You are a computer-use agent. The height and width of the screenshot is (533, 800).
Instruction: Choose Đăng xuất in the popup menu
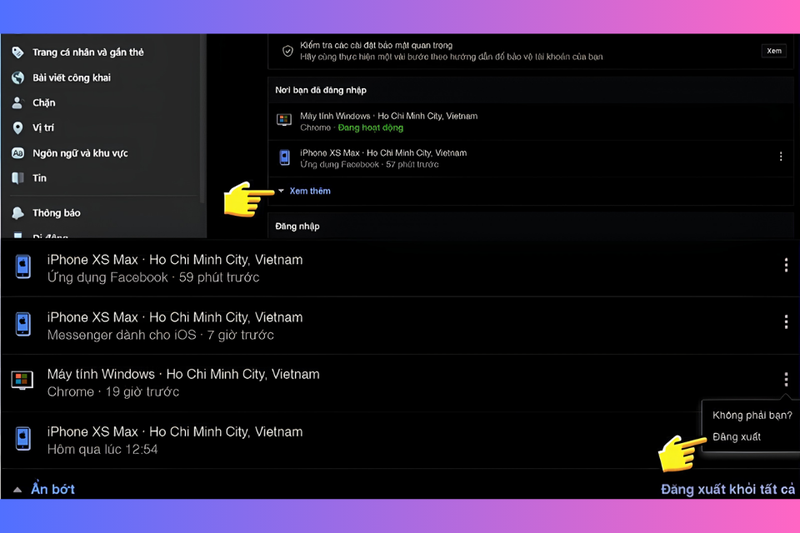[x=736, y=437]
